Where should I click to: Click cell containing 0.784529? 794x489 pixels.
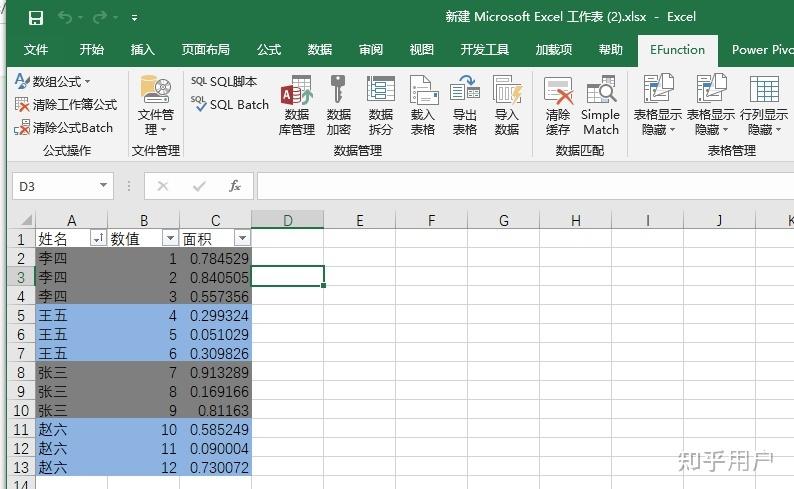tap(216, 258)
